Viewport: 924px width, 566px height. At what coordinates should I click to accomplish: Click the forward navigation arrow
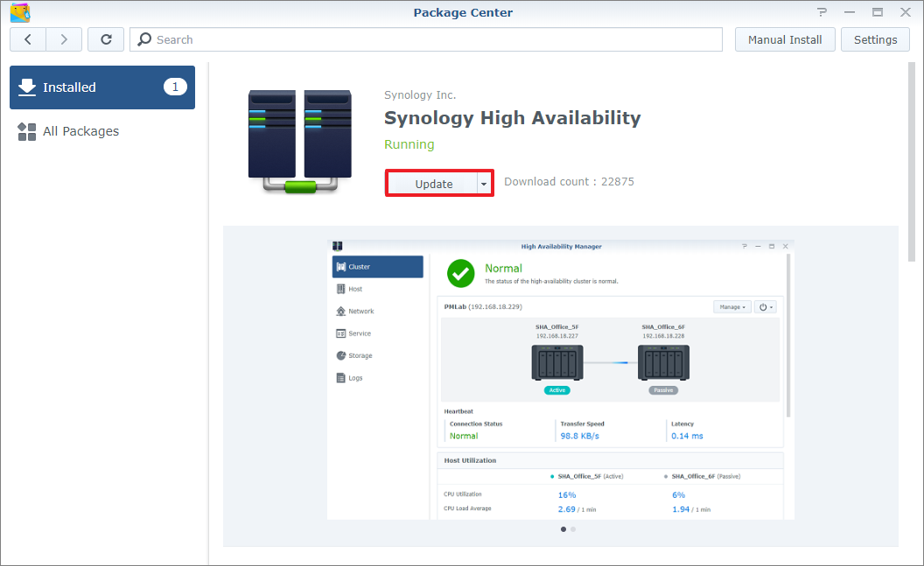[64, 39]
